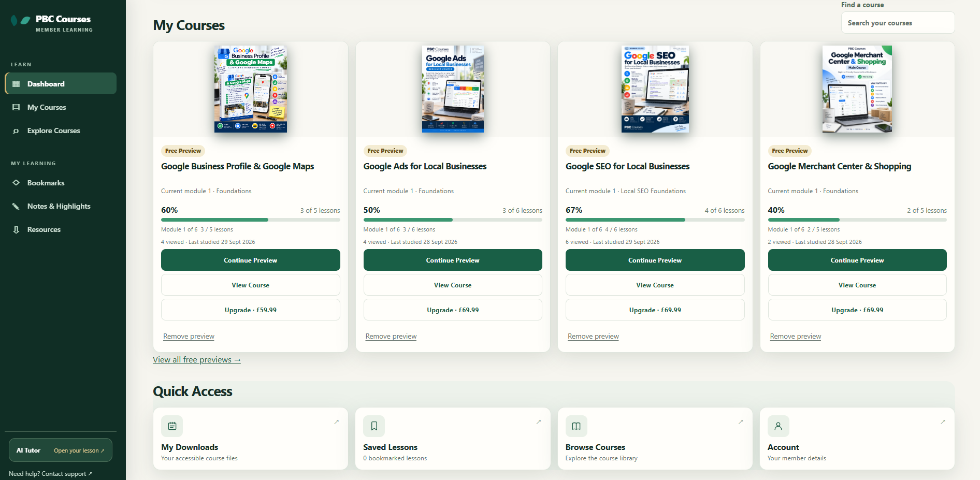Click Google Business Profile & Google Maps cover thumbnail
This screenshot has width=980, height=480.
point(251,89)
